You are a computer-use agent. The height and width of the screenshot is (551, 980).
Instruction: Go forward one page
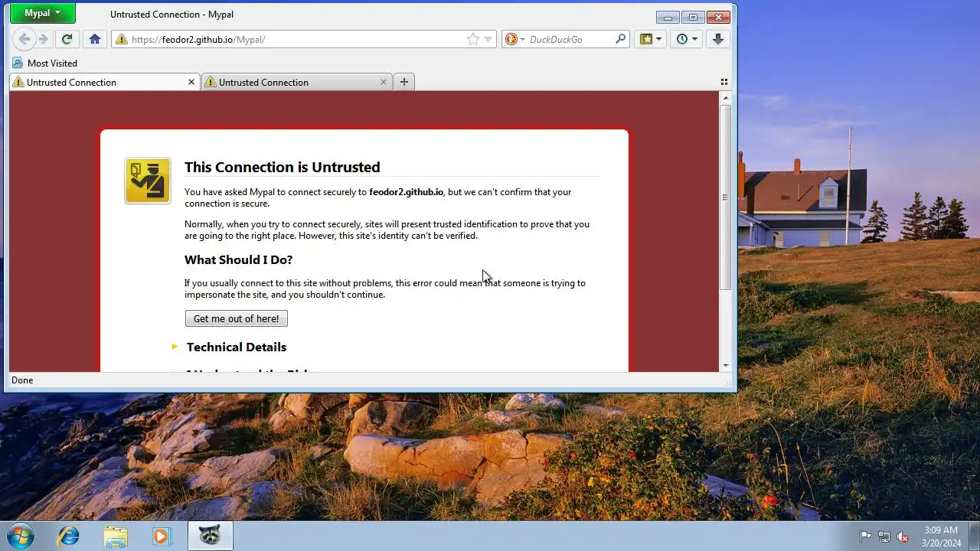tap(44, 39)
